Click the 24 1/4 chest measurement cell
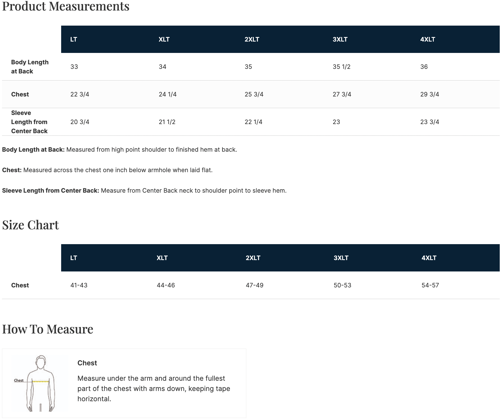 click(168, 94)
